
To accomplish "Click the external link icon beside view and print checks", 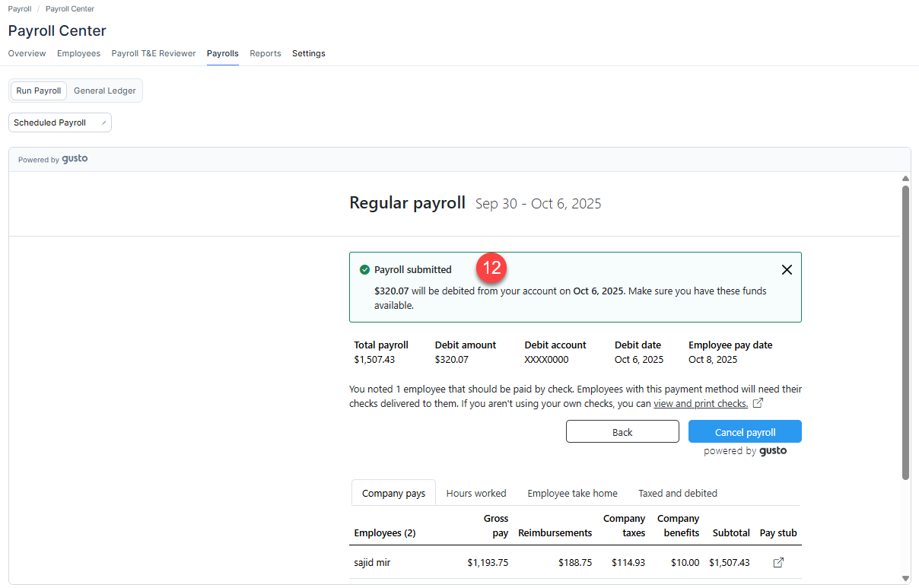I will (x=758, y=403).
